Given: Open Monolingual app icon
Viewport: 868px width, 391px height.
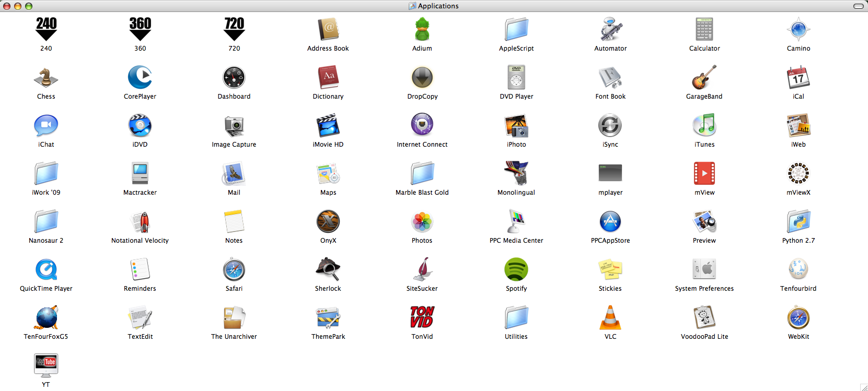Looking at the screenshot, I should click(x=516, y=173).
